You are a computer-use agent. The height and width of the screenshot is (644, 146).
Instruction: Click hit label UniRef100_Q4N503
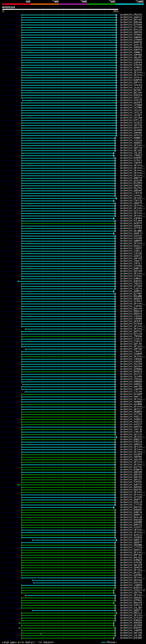(x=131, y=291)
